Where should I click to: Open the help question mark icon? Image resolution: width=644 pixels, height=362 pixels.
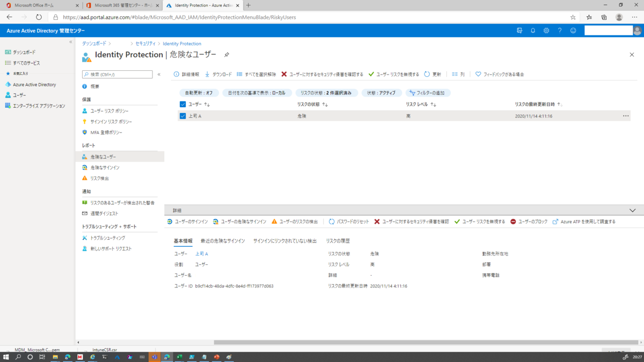coord(560,31)
